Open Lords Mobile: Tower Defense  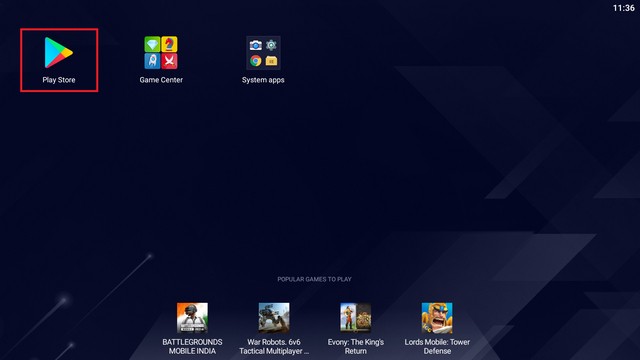[437, 318]
